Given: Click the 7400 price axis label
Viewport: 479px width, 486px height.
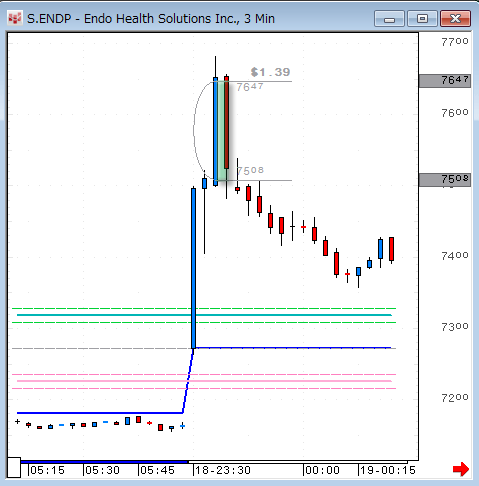Looking at the screenshot, I should (455, 256).
